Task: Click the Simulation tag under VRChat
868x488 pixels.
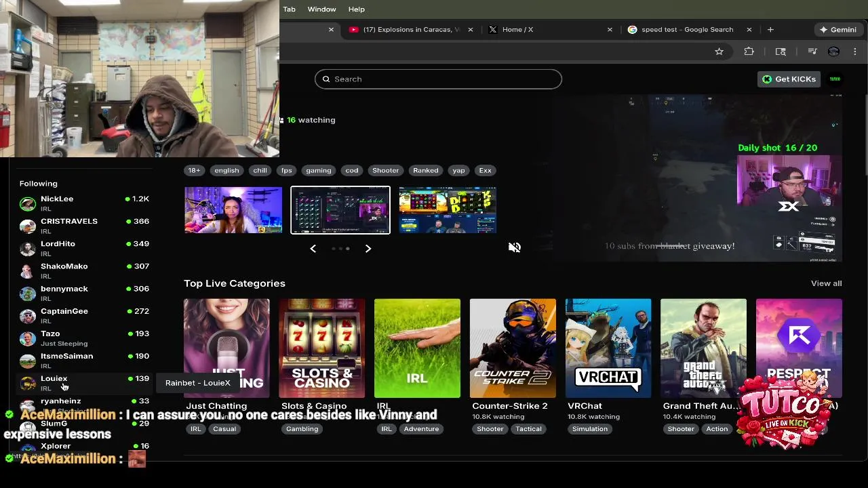Action: [590, 429]
